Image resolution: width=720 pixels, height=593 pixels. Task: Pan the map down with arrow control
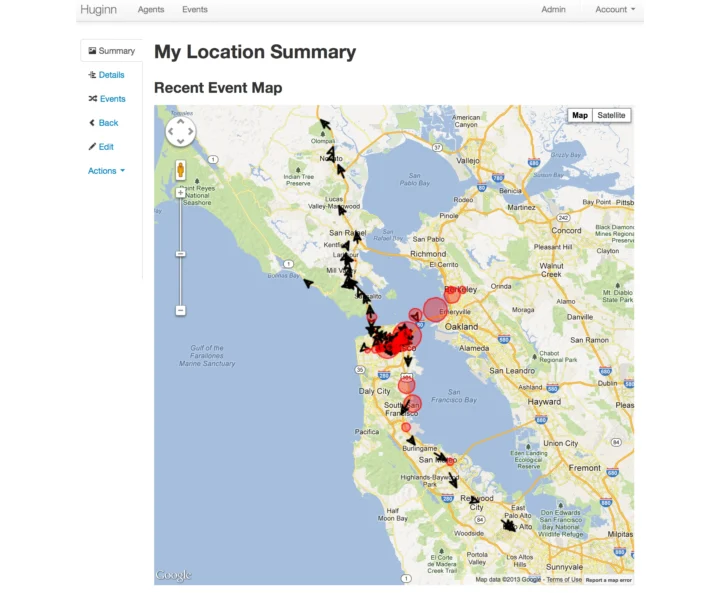[x=181, y=140]
